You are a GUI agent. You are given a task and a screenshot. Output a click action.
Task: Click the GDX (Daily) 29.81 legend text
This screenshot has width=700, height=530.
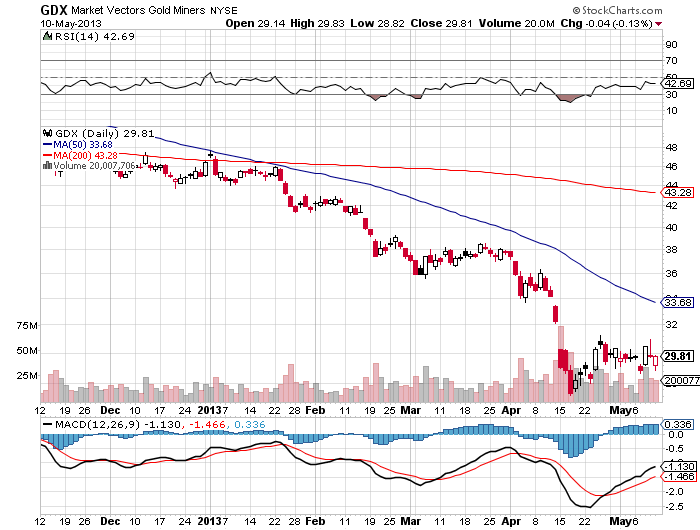click(x=104, y=133)
